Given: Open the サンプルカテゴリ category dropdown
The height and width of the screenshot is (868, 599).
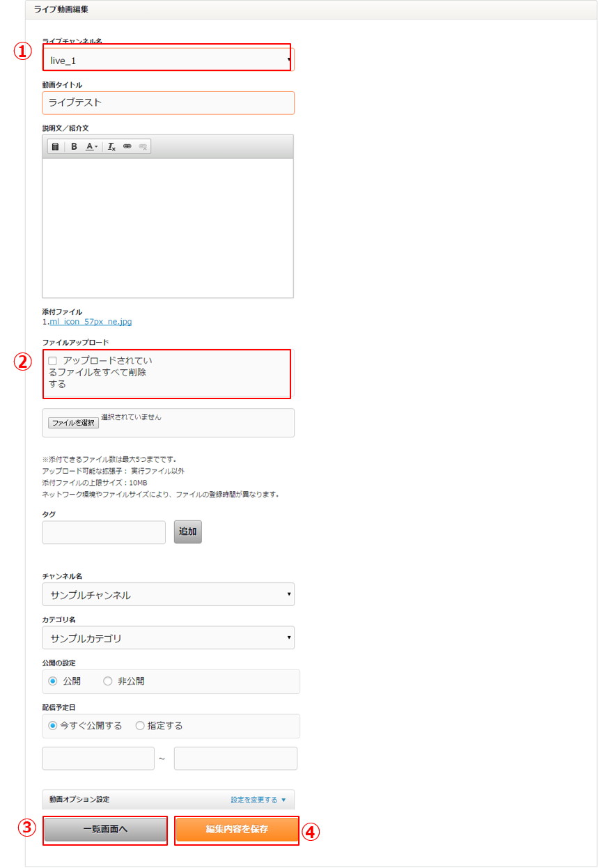Looking at the screenshot, I should coord(168,638).
